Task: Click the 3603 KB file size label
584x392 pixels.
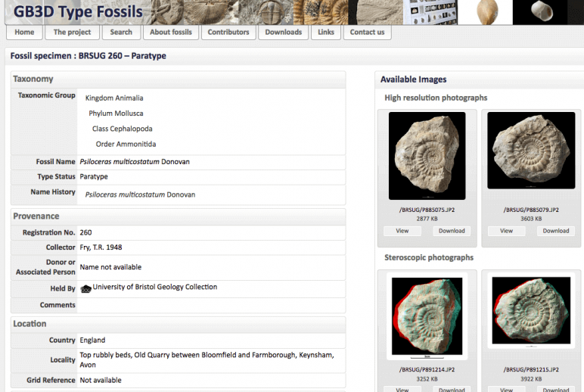Action: pyautogui.click(x=531, y=219)
